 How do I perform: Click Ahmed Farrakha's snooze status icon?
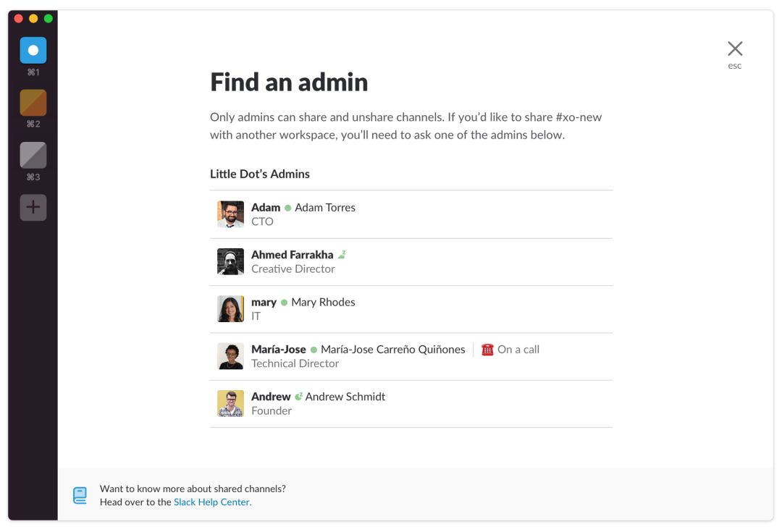click(342, 255)
